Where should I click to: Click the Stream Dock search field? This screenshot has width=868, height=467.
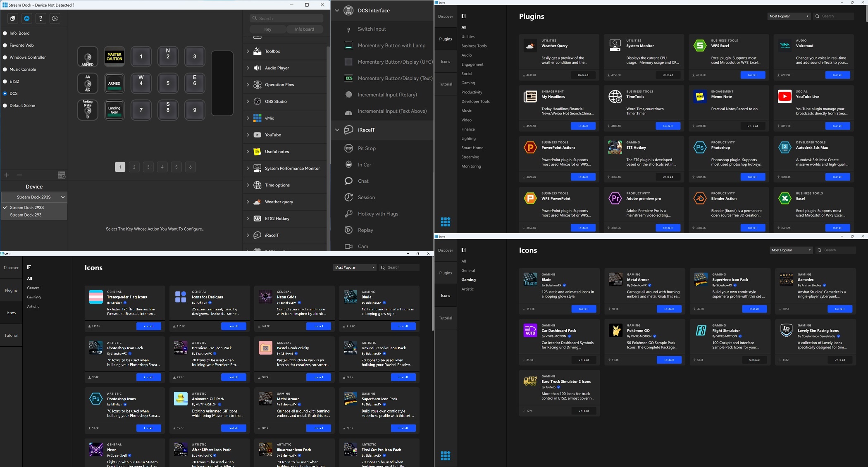tap(286, 19)
